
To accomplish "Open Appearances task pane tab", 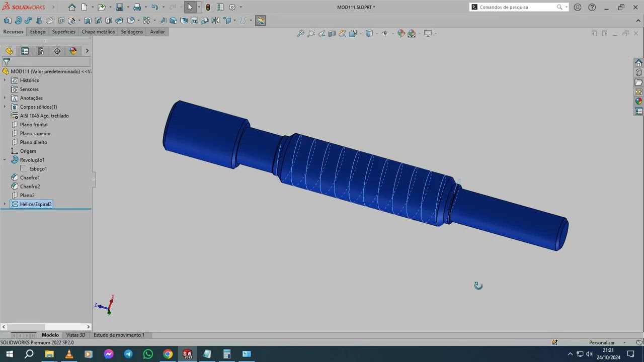I will (638, 101).
